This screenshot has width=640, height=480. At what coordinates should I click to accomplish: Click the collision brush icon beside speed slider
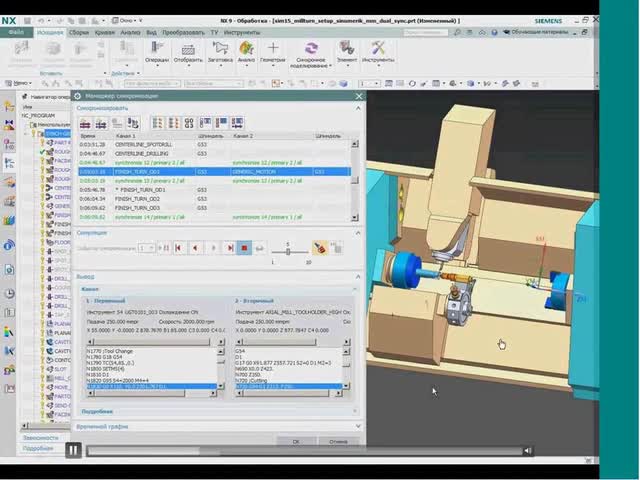click(320, 248)
